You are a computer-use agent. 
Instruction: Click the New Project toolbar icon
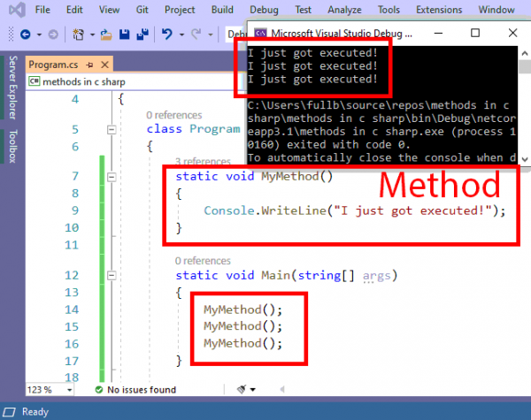79,35
